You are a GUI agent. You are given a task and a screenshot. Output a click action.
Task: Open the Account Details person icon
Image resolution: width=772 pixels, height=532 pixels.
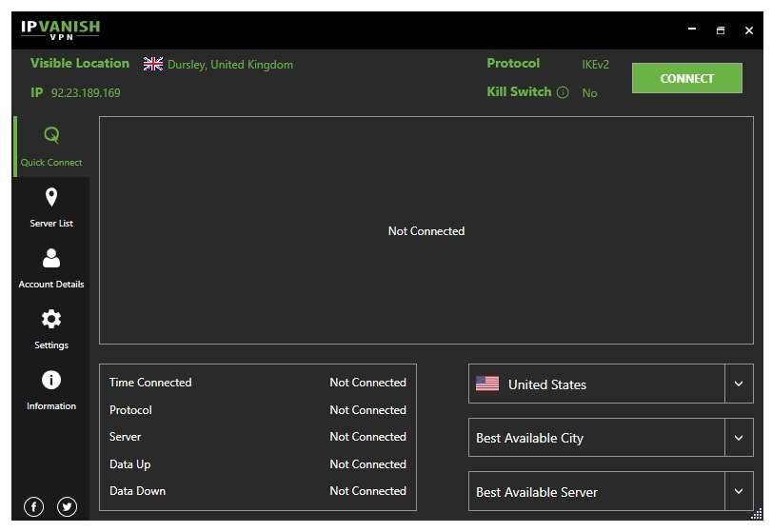pyautogui.click(x=51, y=258)
